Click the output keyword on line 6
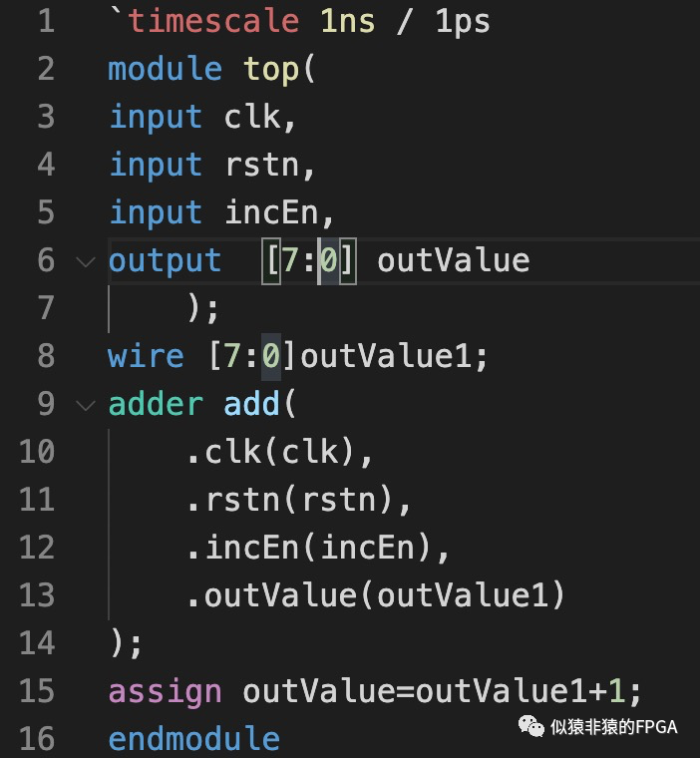 (x=165, y=261)
